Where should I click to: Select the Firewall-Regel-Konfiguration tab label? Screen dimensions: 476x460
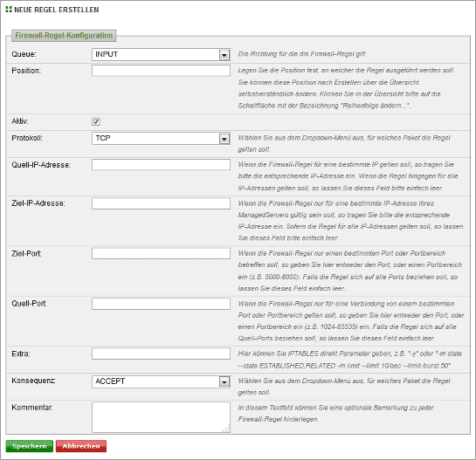click(x=64, y=36)
